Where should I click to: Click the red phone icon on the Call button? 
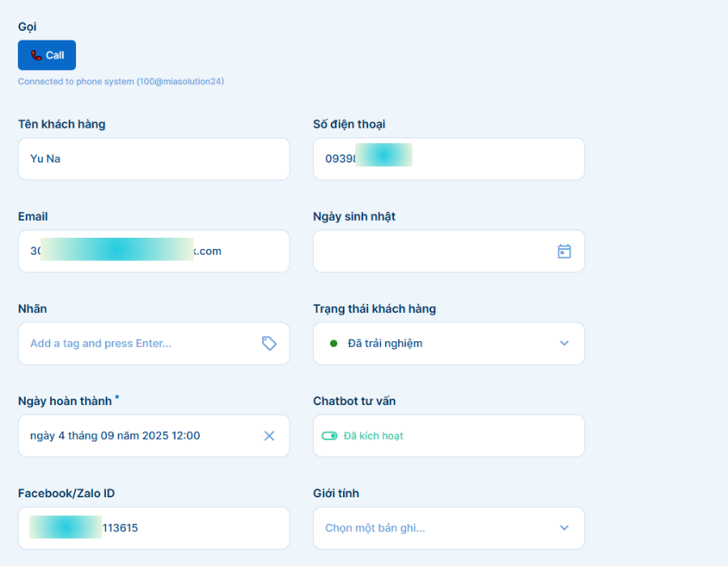point(35,55)
